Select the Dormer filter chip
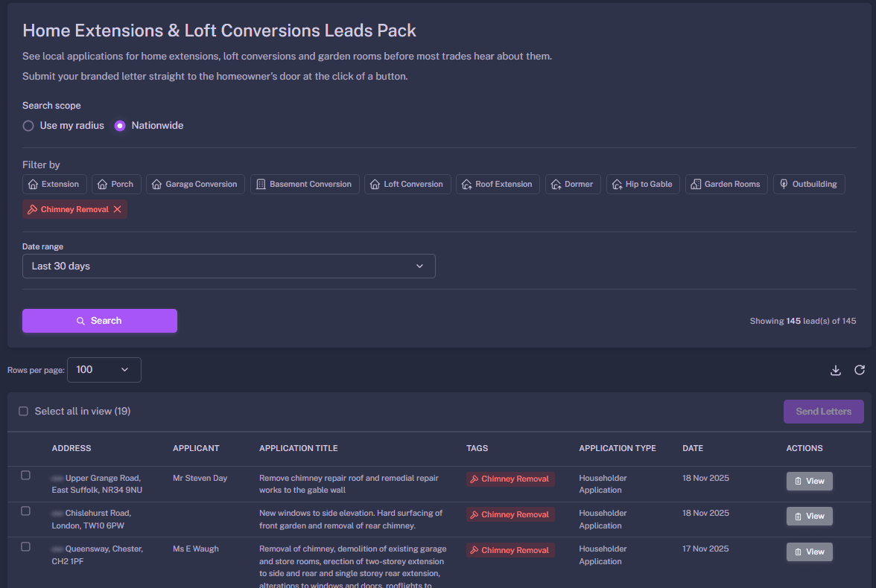 point(572,184)
